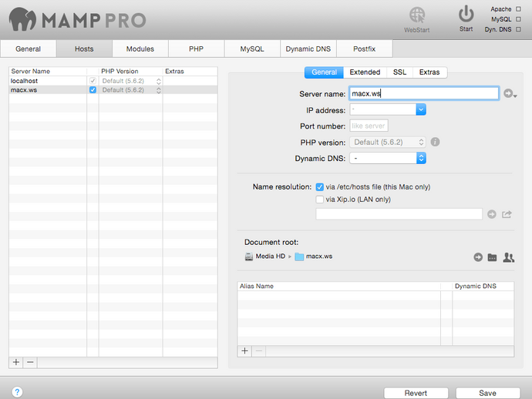Open the Dynamic DNS tab

pos(308,49)
